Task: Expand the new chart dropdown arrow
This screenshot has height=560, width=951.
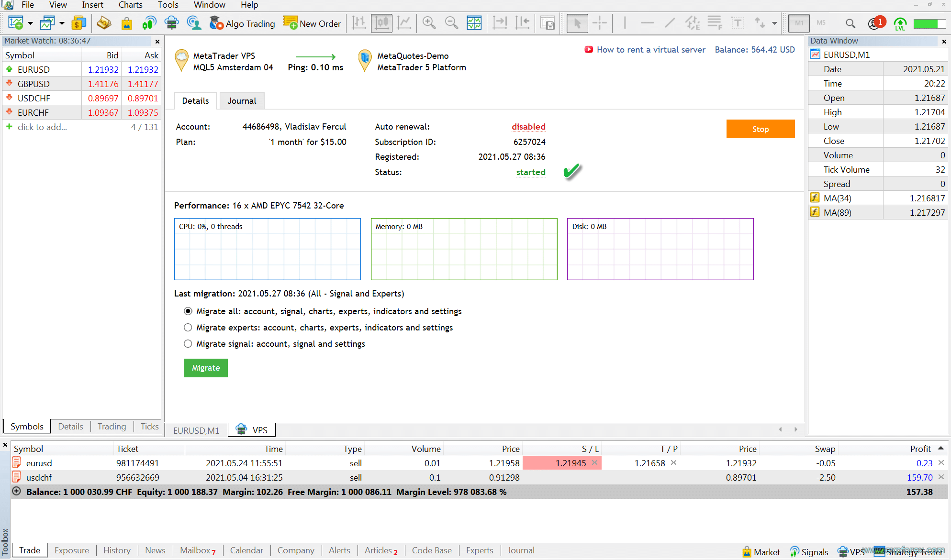Action: [x=30, y=23]
